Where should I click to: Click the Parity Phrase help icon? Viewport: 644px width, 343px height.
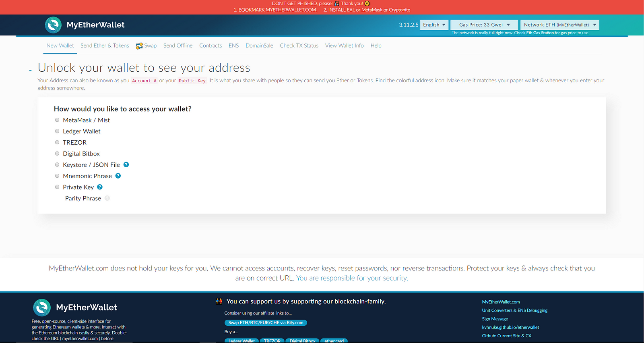[x=107, y=198]
